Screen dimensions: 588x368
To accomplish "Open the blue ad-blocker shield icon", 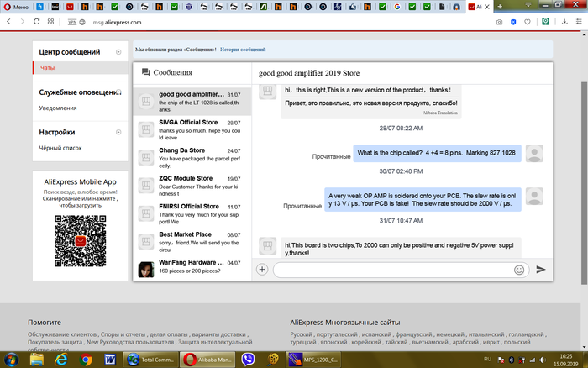I will [513, 22].
